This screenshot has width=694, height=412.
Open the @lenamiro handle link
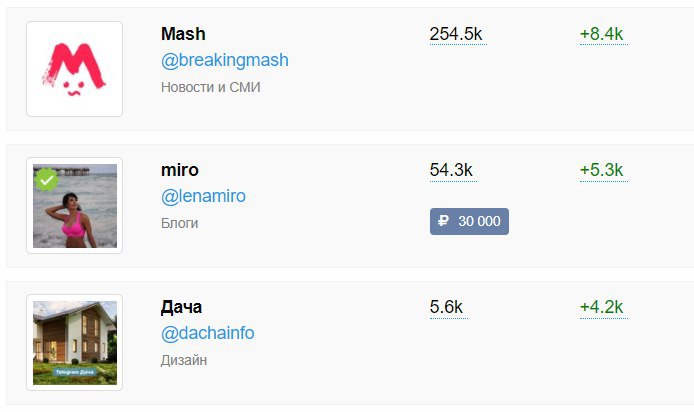[x=203, y=196]
